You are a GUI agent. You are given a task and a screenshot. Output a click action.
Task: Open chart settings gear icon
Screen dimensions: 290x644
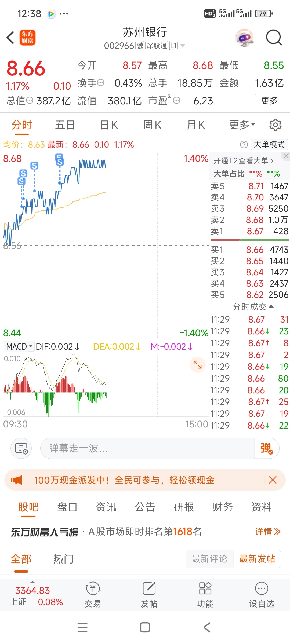pos(275,125)
